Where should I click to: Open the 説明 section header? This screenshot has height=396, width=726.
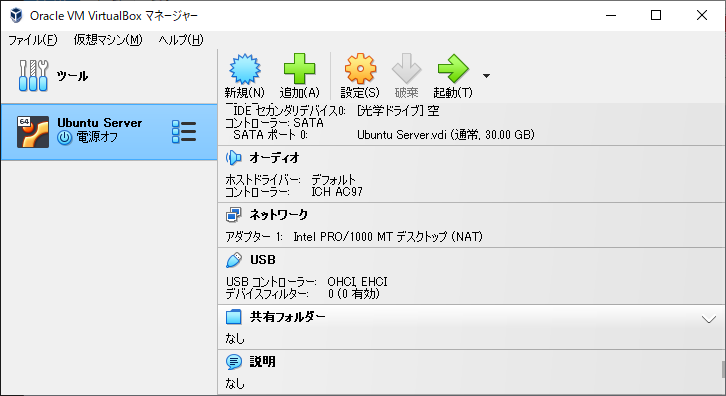pyautogui.click(x=262, y=362)
